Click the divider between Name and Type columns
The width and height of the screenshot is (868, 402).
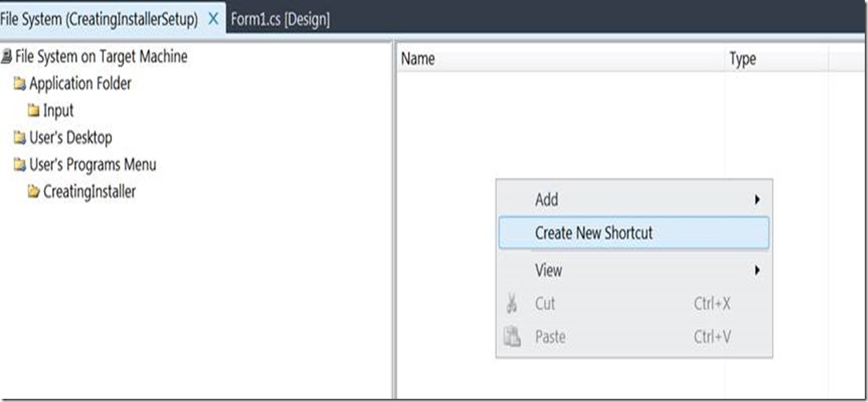pos(725,59)
